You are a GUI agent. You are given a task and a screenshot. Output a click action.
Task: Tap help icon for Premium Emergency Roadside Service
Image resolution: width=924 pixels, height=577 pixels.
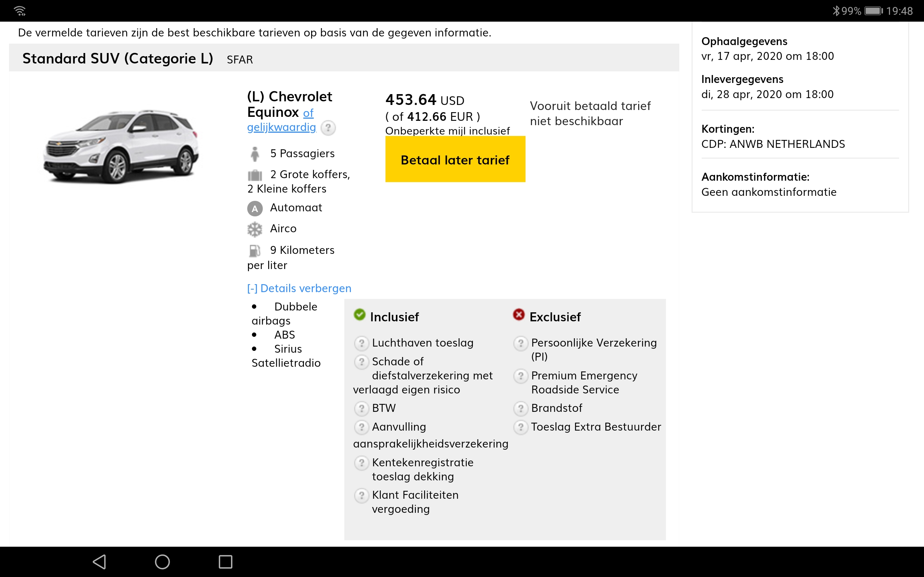pos(520,376)
